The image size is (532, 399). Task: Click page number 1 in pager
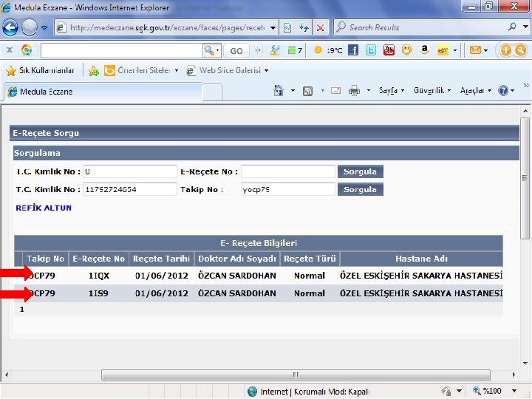pos(21,310)
